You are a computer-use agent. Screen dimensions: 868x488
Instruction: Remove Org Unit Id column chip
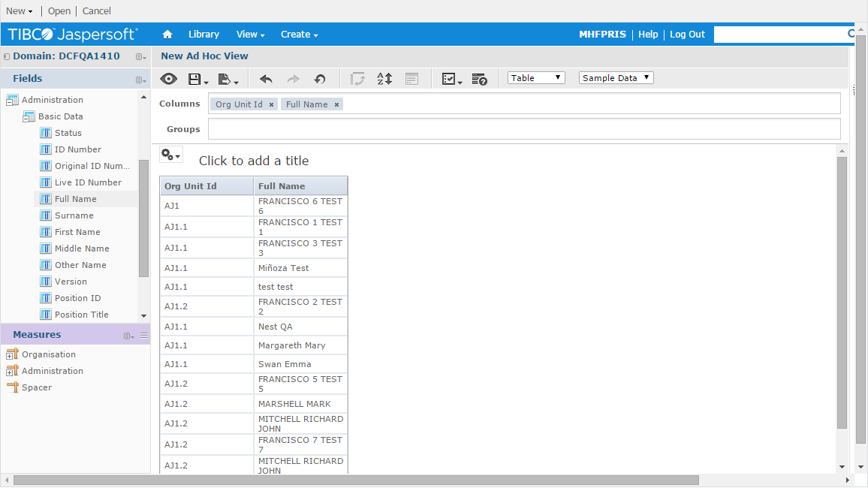[271, 105]
